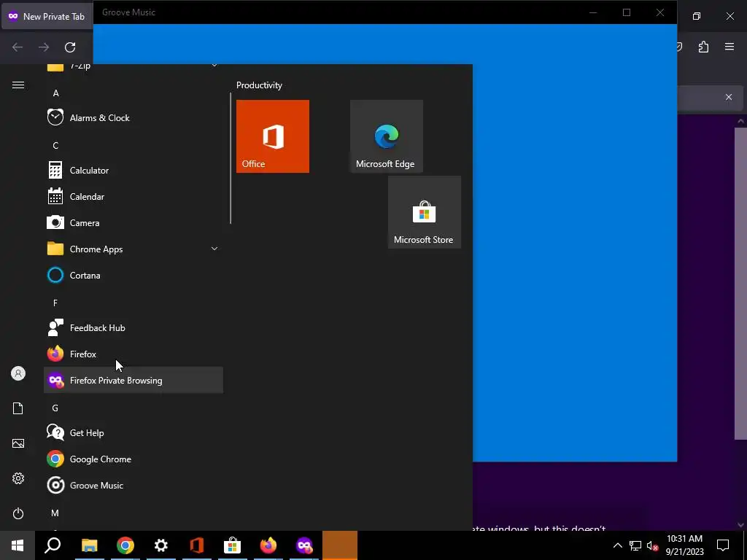Switch to Chrome on the taskbar
This screenshot has width=747, height=560.
point(125,545)
